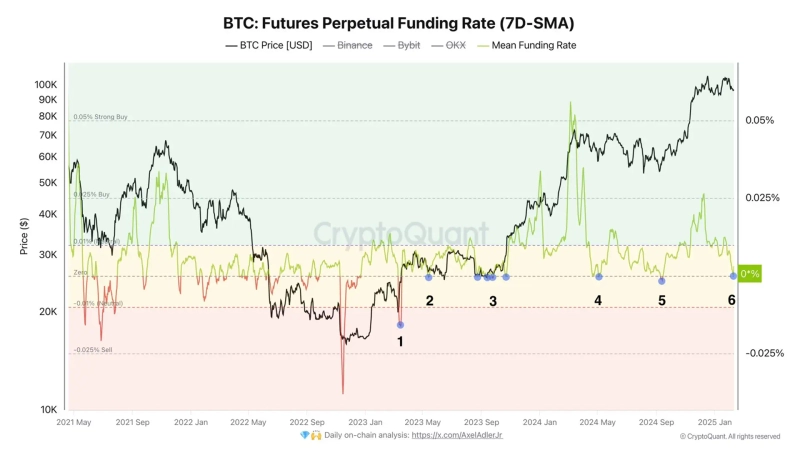Viewport: 800px width, 450px height.
Task: Show the OKX series via legend
Action: (455, 45)
